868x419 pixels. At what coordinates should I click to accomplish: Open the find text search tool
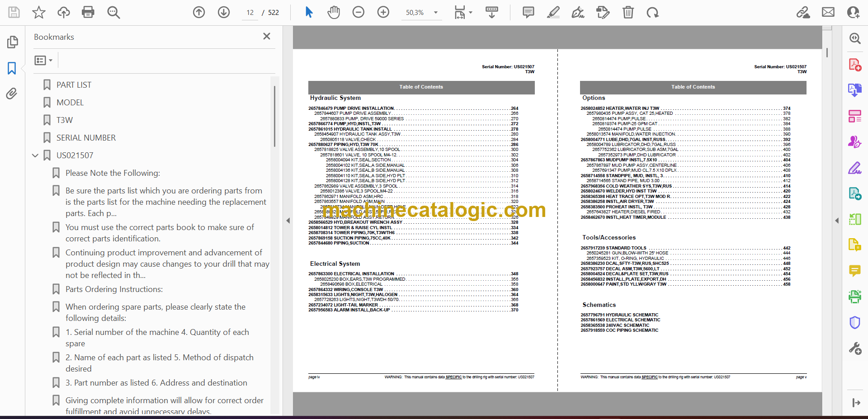pyautogui.click(x=113, y=12)
